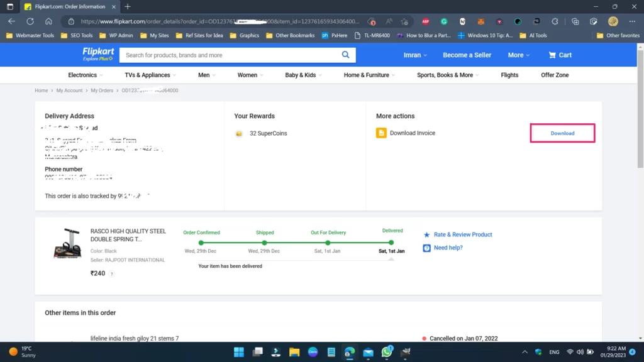Screen dimensions: 644x362
Task: Click the Delivered status marker
Action: click(391, 243)
